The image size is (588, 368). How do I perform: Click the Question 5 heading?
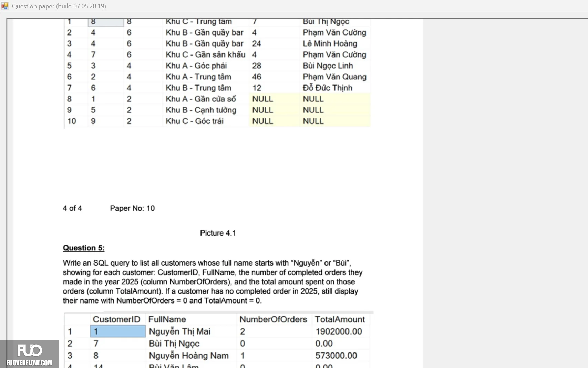click(x=84, y=248)
